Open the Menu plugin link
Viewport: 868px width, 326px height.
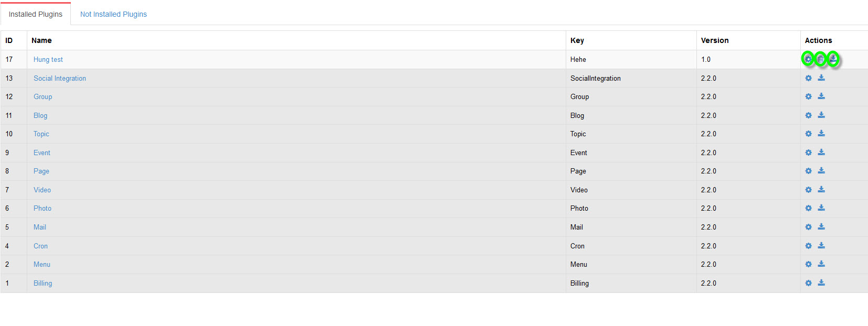42,265
